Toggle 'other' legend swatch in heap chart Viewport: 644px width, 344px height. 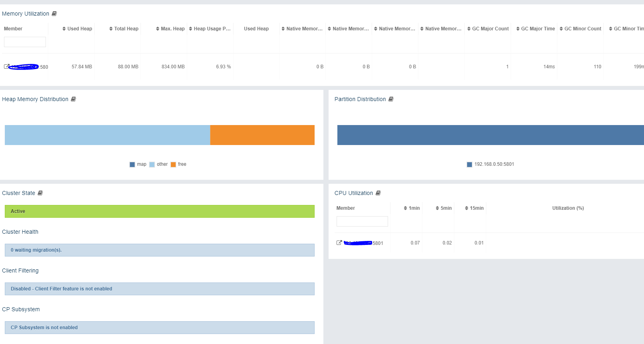152,165
